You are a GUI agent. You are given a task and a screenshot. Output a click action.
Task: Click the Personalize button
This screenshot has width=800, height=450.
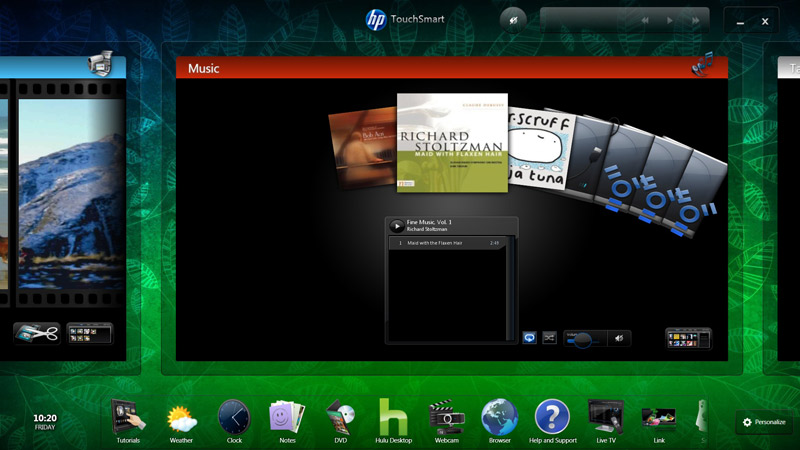(764, 422)
